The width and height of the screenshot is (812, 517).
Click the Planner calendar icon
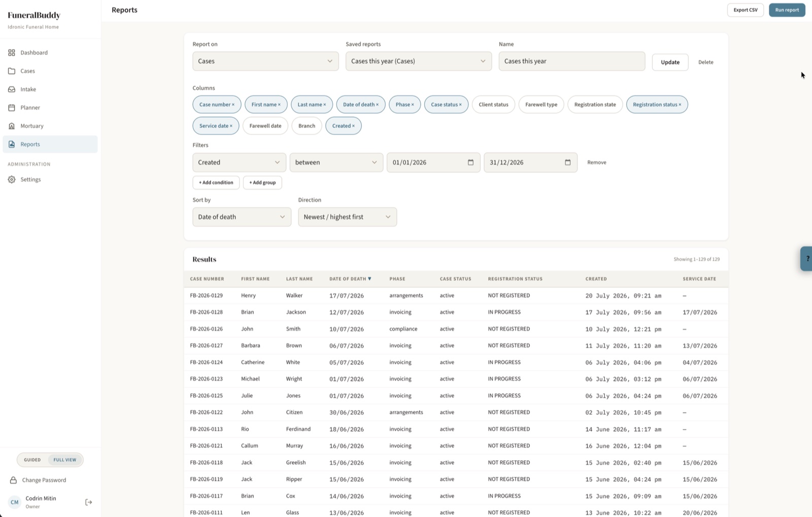click(x=12, y=108)
